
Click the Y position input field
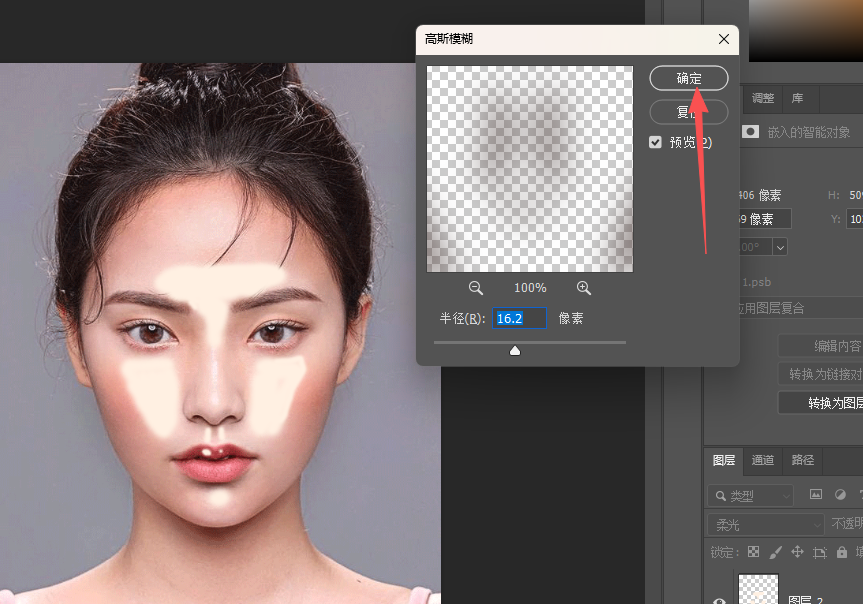854,219
